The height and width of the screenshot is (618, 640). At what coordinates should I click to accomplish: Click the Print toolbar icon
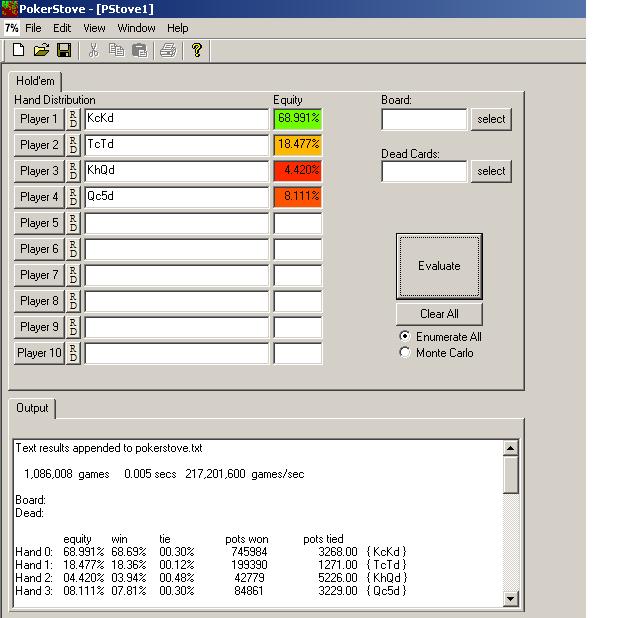[x=168, y=50]
